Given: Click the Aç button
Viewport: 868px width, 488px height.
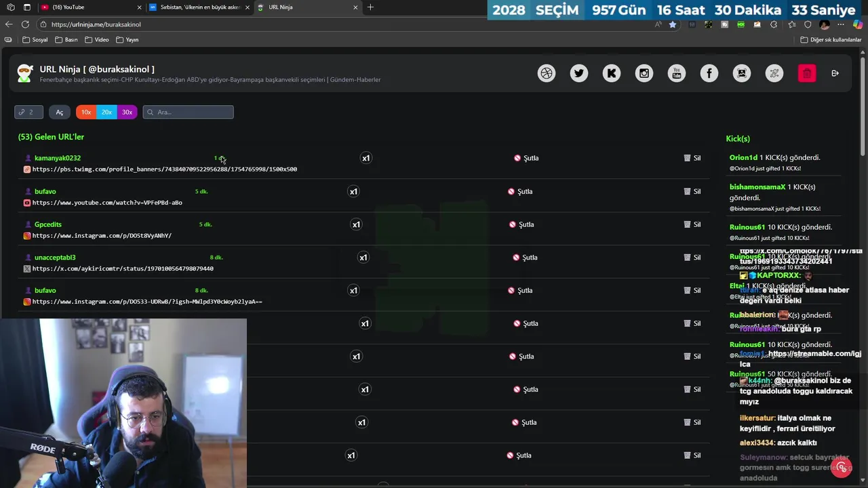Looking at the screenshot, I should coord(59,112).
